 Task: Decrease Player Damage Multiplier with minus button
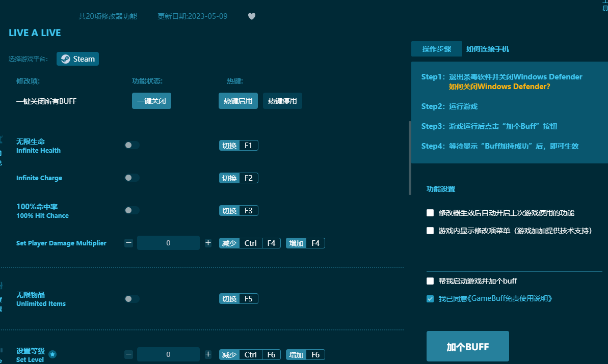point(129,243)
